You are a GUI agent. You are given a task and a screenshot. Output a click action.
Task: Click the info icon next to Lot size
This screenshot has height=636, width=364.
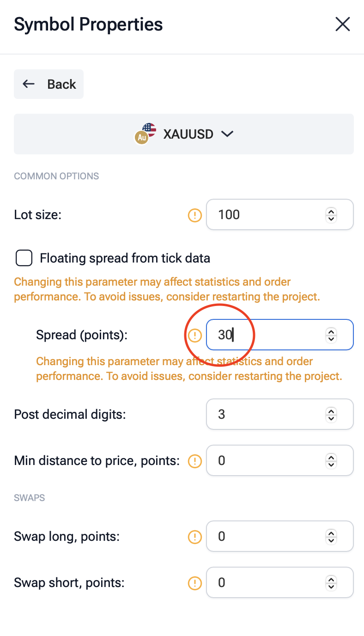pos(195,215)
